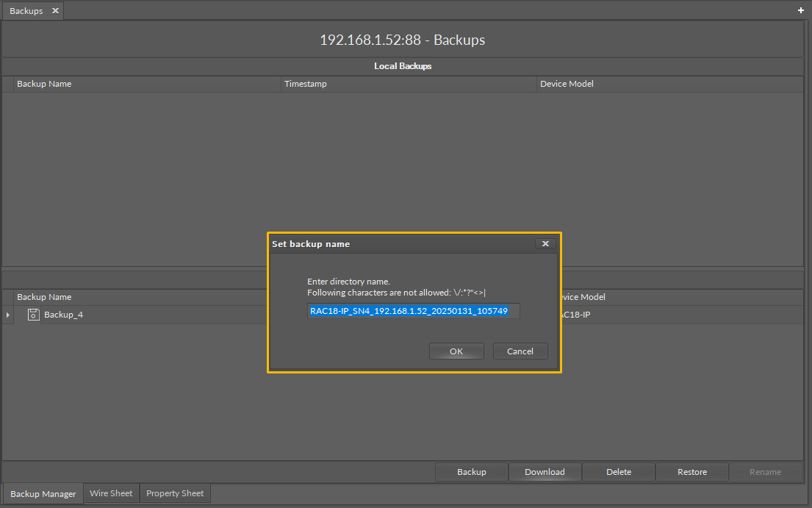Click the Timestamp column header
This screenshot has height=508, width=812.
point(305,83)
